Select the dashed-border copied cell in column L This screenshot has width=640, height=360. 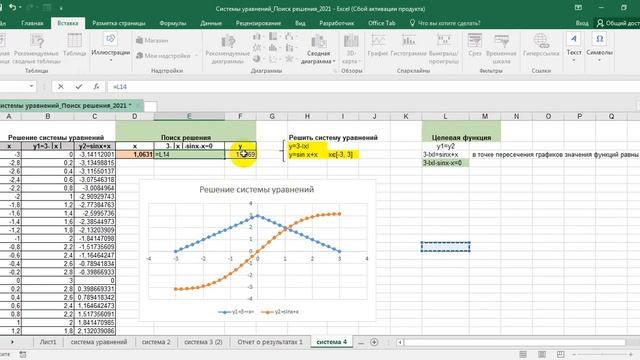[x=445, y=247]
